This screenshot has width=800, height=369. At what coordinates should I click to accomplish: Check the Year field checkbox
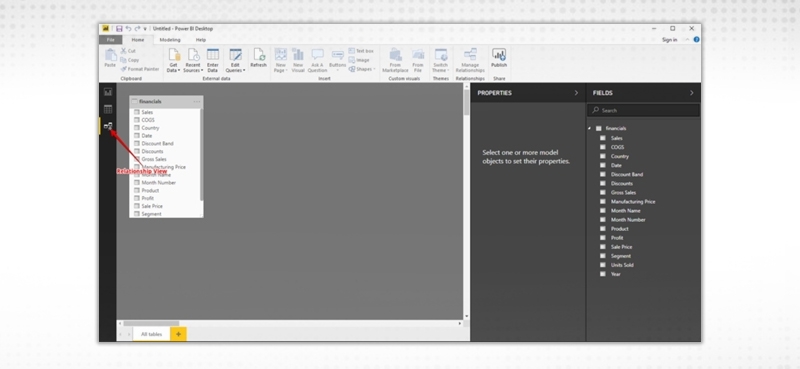click(x=603, y=274)
